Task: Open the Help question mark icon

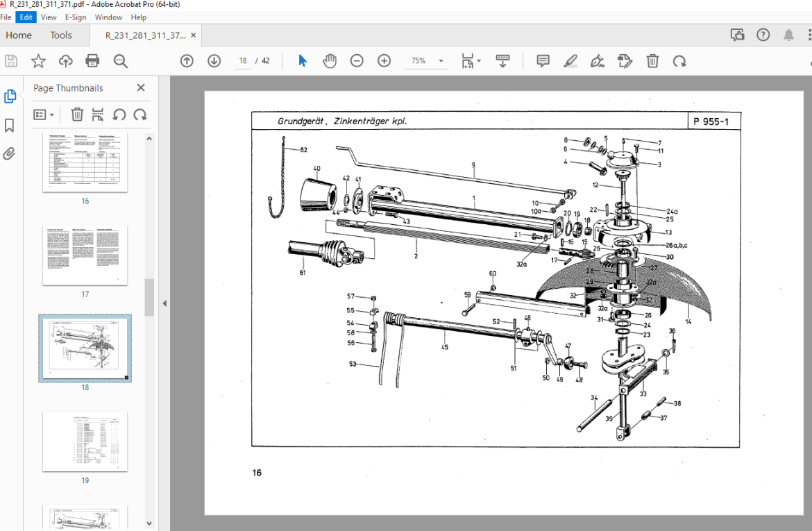Action: pyautogui.click(x=763, y=35)
